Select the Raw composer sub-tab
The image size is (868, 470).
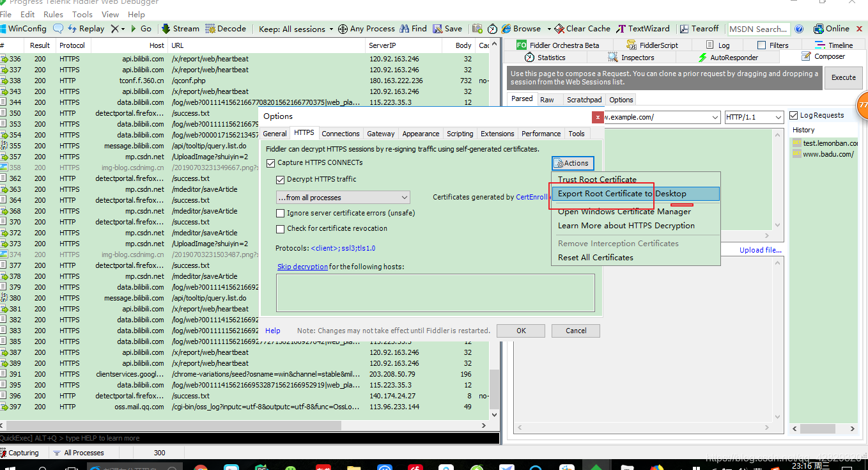546,100
